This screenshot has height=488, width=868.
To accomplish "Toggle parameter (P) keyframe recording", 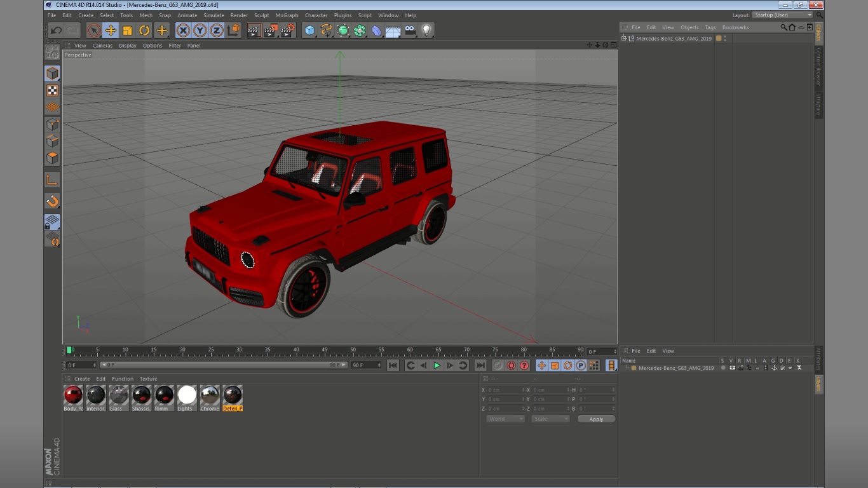I will click(581, 365).
